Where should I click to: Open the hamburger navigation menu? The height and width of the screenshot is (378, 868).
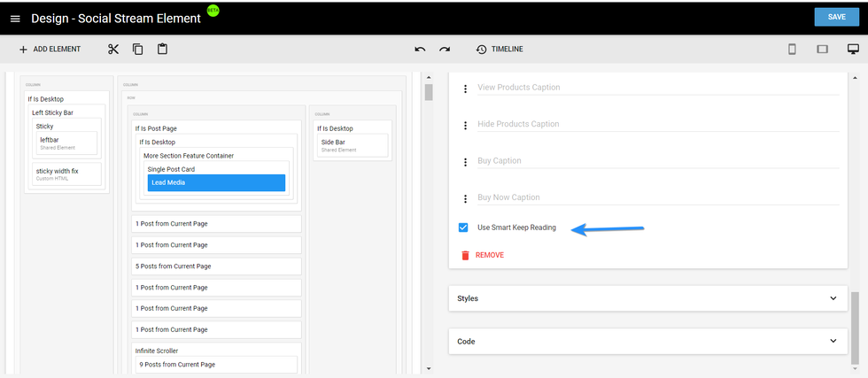(15, 19)
